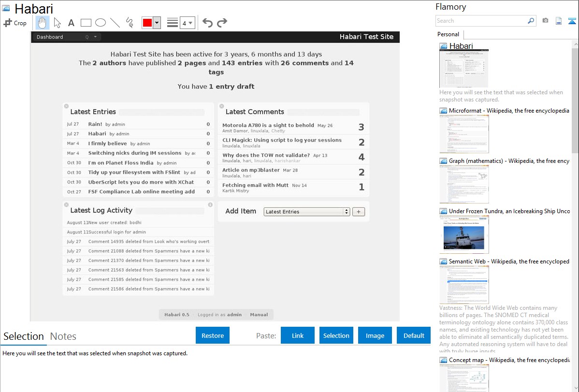Click the Paste Default button
This screenshot has height=392, width=579.
point(414,335)
